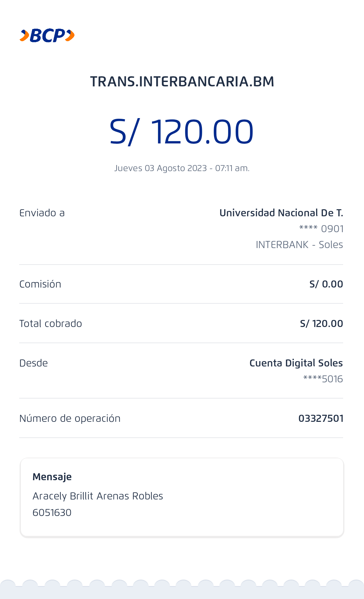Select operation number 03327501
Image resolution: width=364 pixels, height=599 pixels.
(321, 418)
